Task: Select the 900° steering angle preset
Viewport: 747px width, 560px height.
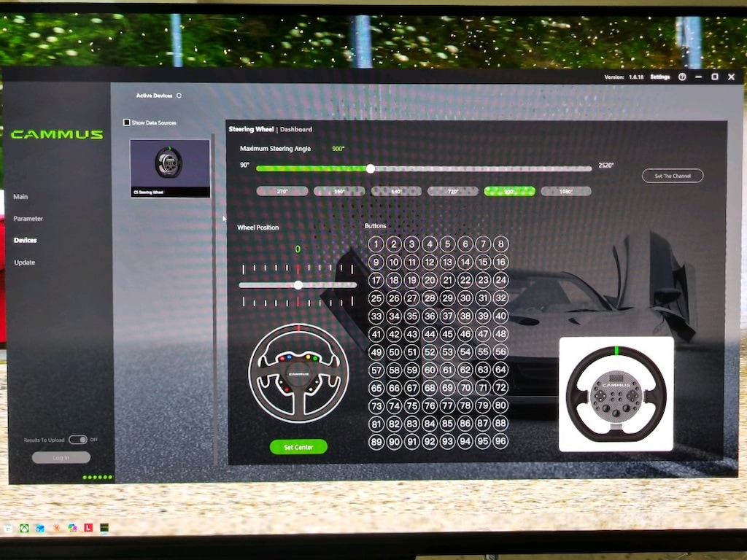Action: pos(509,192)
